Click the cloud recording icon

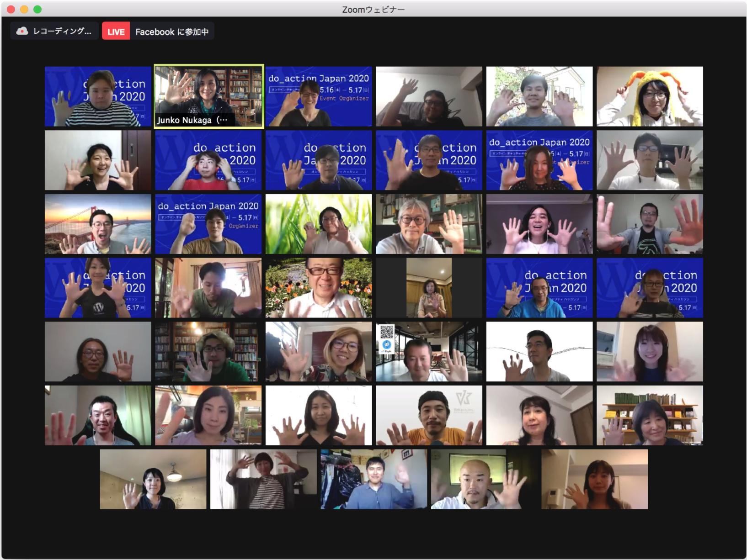[x=22, y=31]
